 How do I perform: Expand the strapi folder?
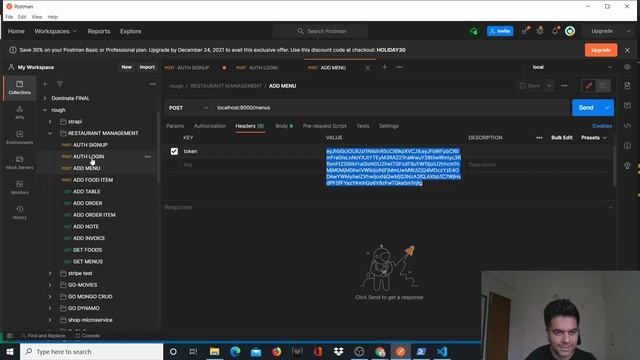pos(50,122)
